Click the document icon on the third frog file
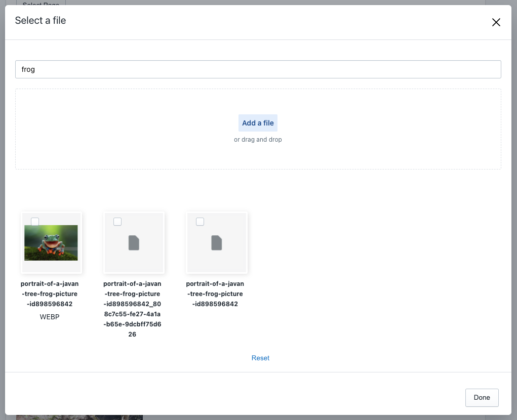The image size is (517, 420). (x=216, y=242)
